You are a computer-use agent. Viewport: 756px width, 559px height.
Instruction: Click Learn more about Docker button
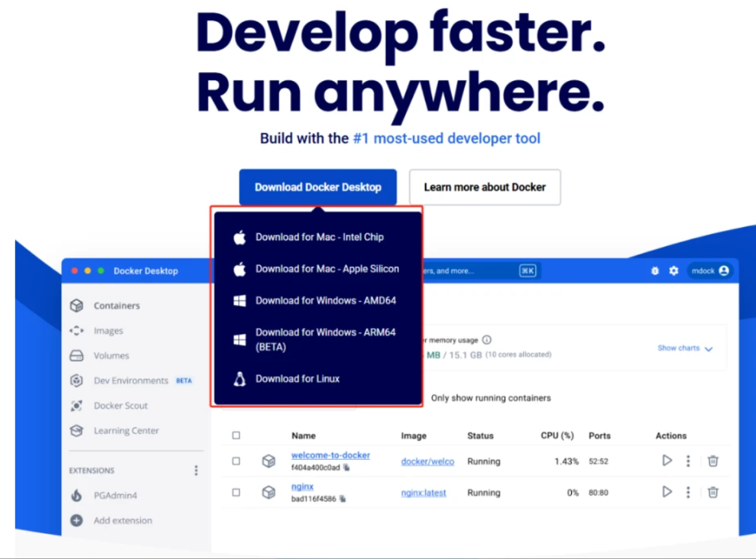point(485,187)
